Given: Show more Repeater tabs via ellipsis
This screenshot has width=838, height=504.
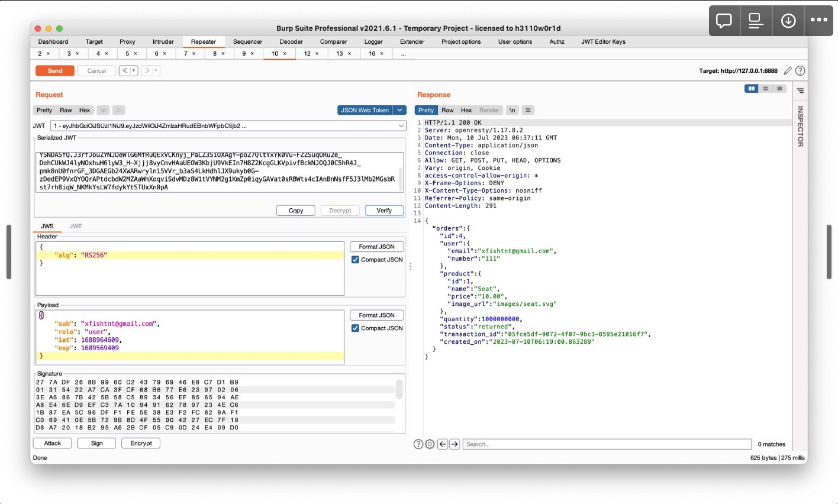Looking at the screenshot, I should point(404,54).
